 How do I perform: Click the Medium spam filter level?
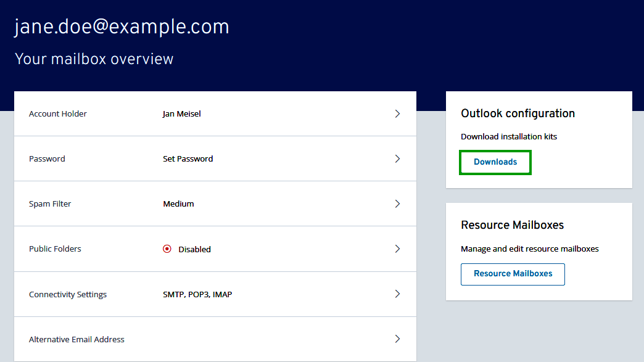(x=178, y=204)
